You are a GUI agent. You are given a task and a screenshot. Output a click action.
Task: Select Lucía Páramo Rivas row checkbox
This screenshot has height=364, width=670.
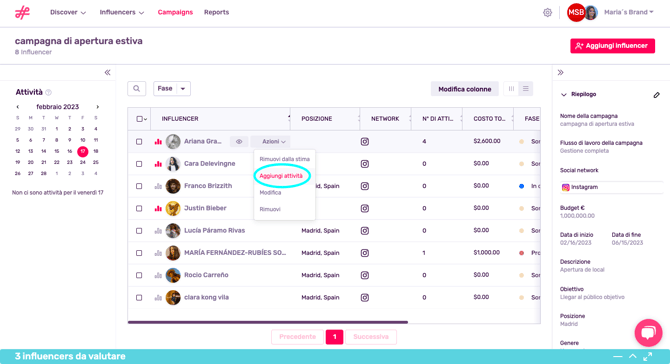pyautogui.click(x=139, y=231)
